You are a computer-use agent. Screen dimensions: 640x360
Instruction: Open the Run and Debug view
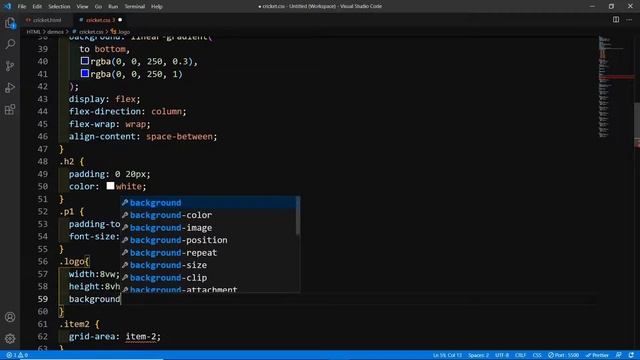pyautogui.click(x=10, y=88)
